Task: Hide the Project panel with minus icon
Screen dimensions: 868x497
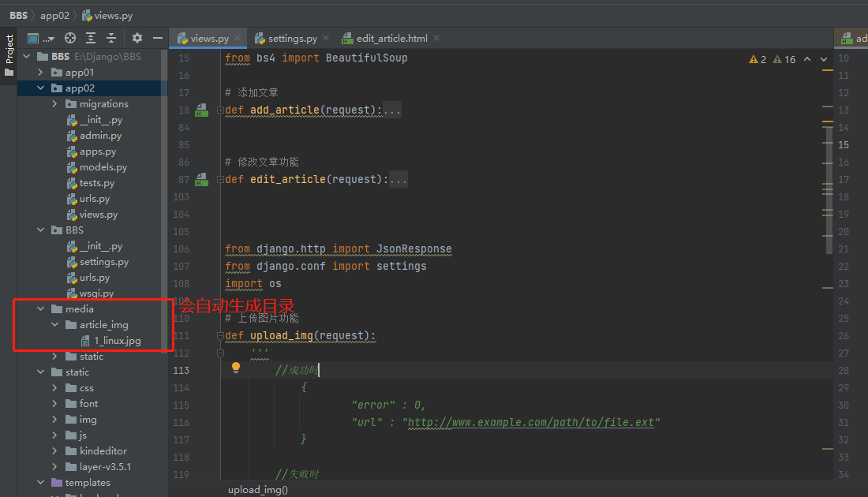Action: click(x=158, y=38)
